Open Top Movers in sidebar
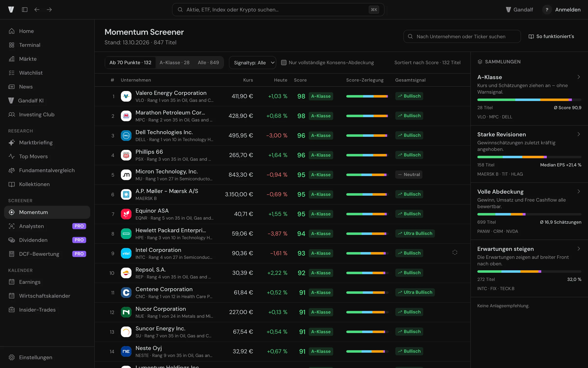The image size is (588, 368). pyautogui.click(x=47, y=157)
